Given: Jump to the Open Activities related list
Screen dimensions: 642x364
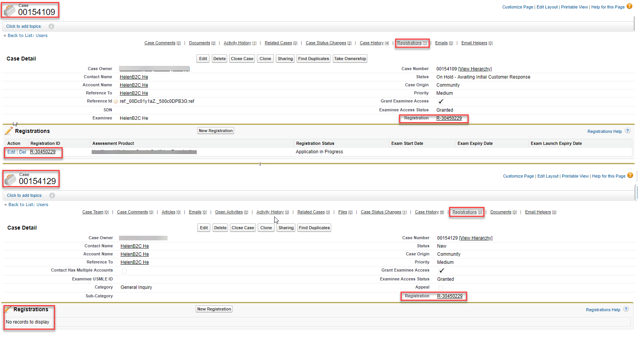Looking at the screenshot, I should [229, 212].
